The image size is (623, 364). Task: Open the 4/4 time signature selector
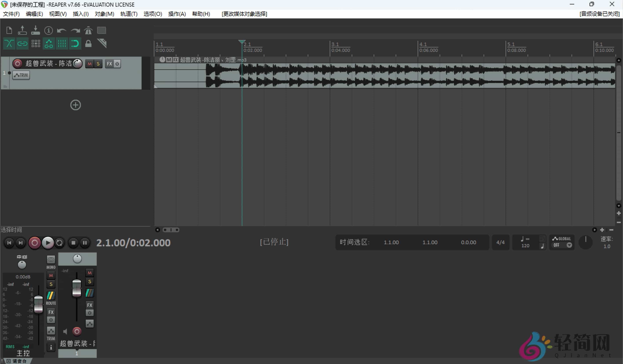[500, 243]
